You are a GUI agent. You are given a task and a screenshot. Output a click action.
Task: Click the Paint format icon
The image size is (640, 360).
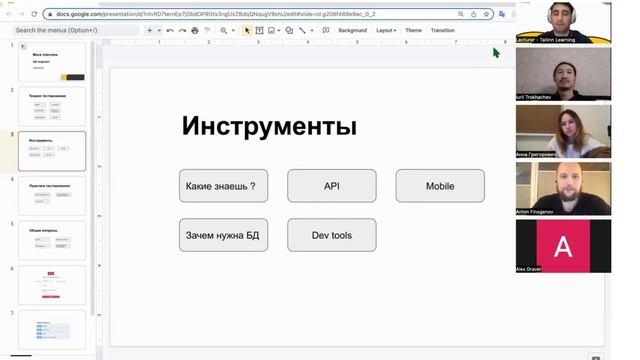(x=207, y=30)
